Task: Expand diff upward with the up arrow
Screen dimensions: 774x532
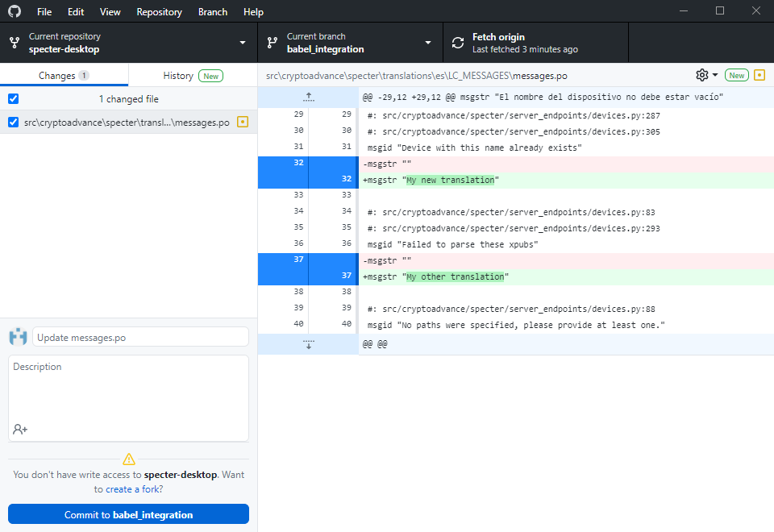Action: click(x=309, y=98)
